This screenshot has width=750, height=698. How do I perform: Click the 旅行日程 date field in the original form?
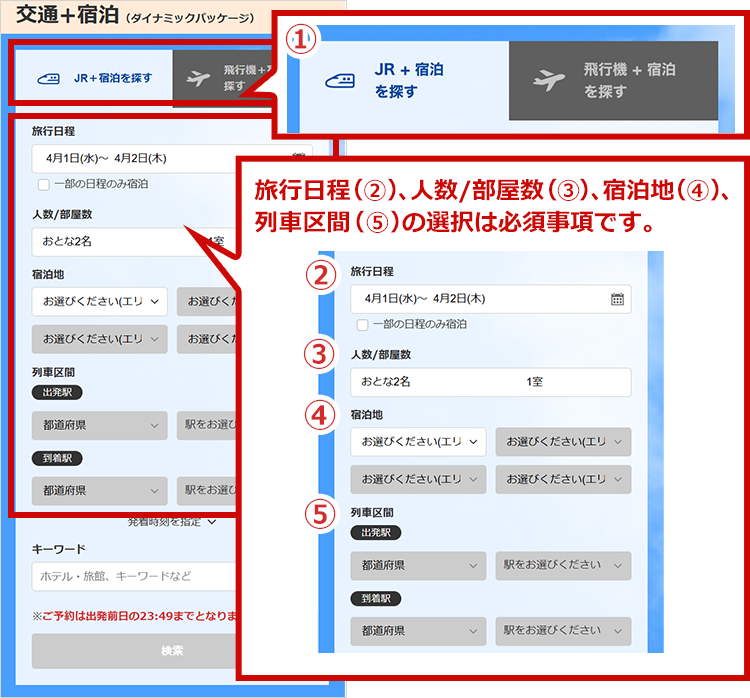click(134, 159)
